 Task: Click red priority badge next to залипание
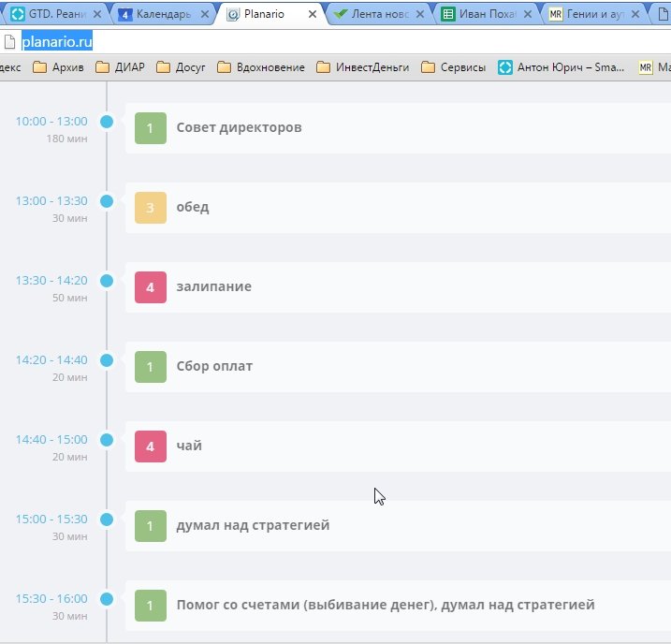[x=151, y=287]
